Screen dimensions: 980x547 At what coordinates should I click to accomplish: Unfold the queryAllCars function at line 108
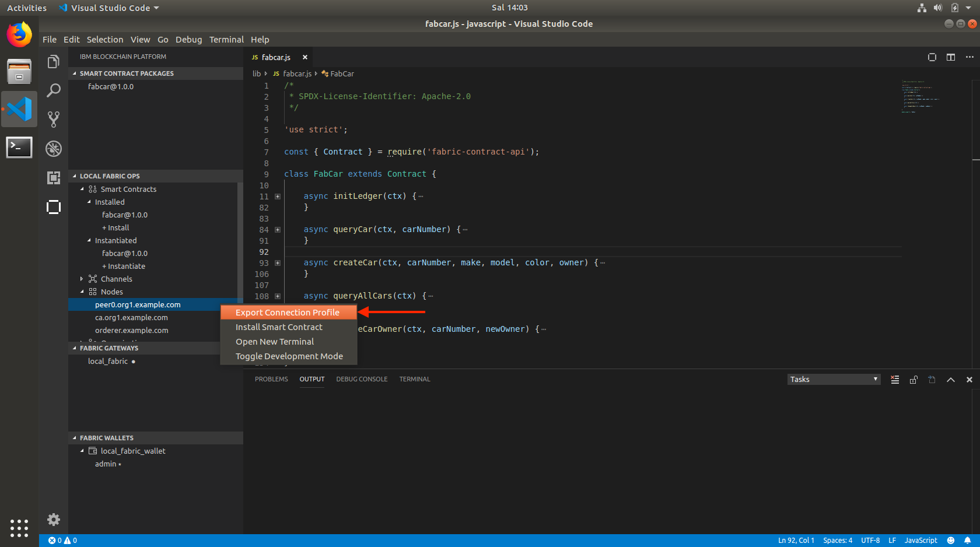click(278, 296)
